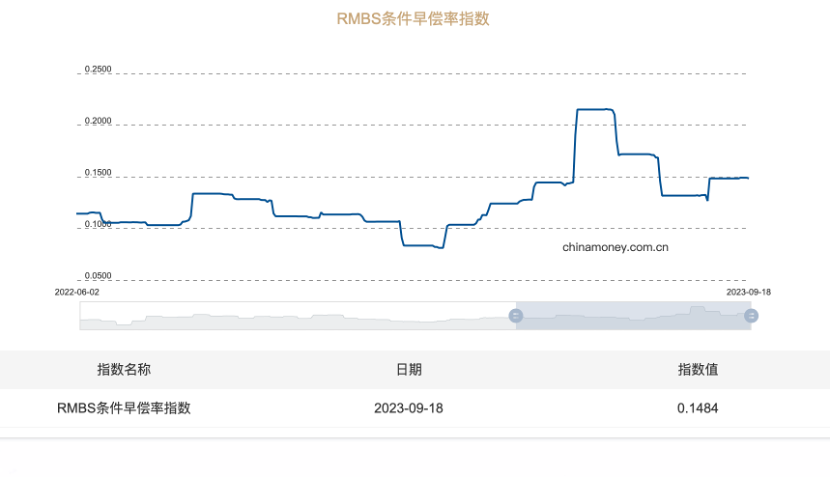Screen dimensions: 830x478
Task: Click the 0.1500 y-axis label
Action: (98, 173)
